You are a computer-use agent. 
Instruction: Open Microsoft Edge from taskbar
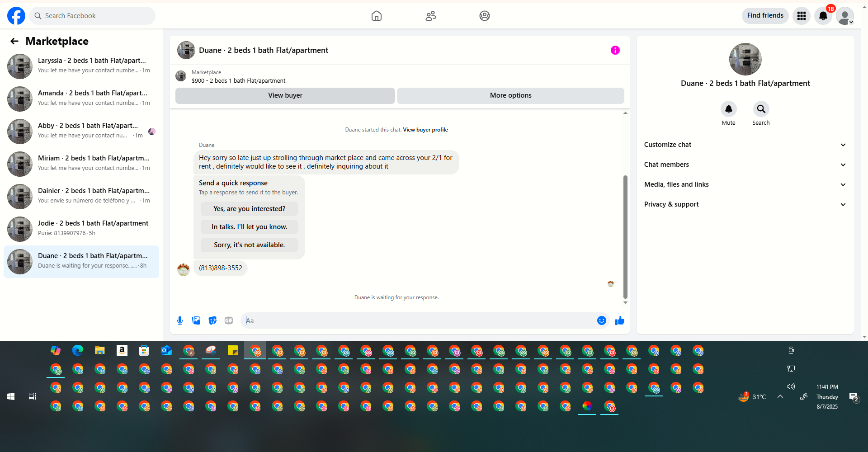(78, 350)
